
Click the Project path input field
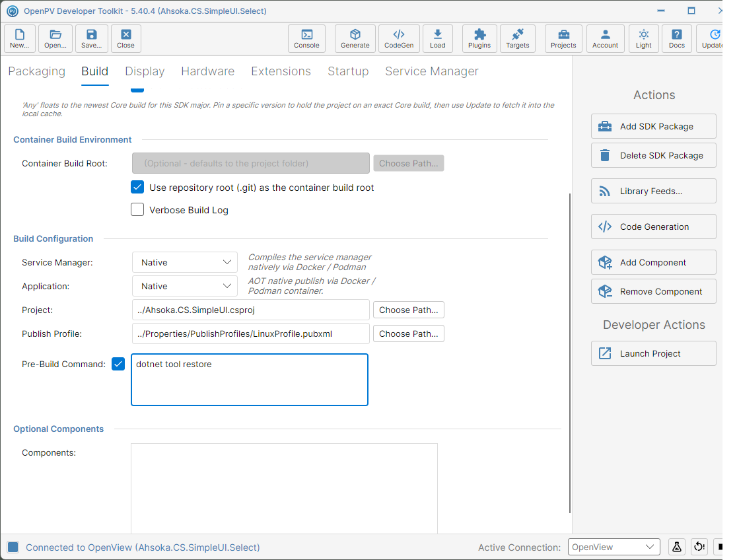click(x=250, y=310)
